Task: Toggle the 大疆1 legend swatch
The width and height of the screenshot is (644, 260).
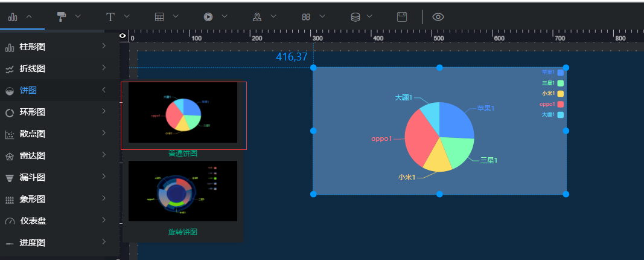Action: coord(561,115)
